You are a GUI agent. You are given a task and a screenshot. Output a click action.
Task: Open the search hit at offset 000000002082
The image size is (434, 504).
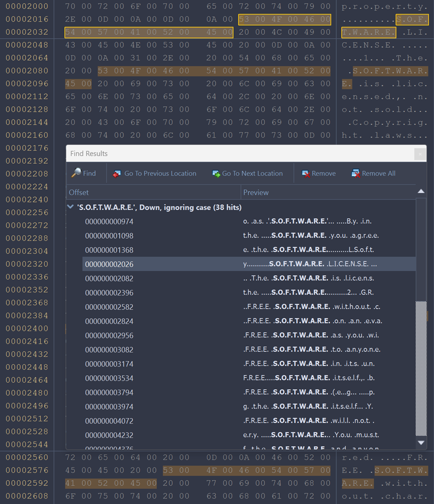click(109, 278)
